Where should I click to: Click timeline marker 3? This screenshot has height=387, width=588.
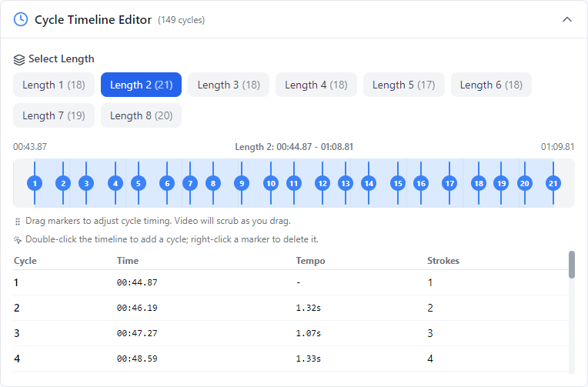[x=86, y=183]
